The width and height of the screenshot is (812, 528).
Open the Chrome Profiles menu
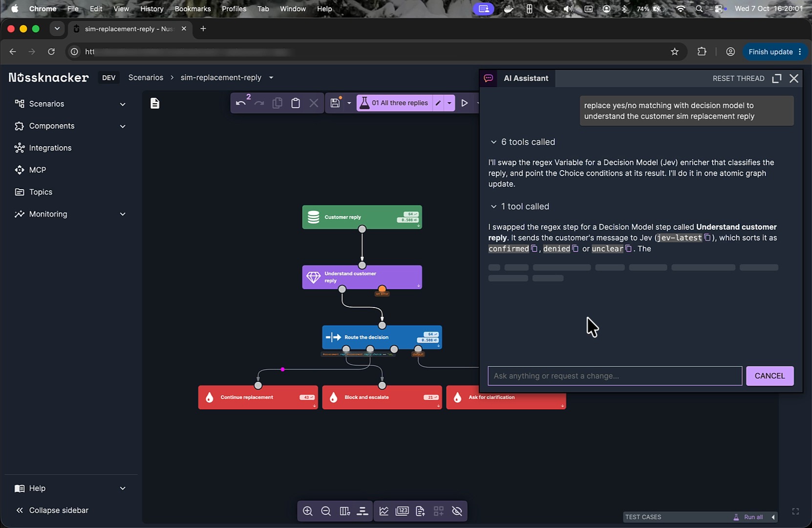point(234,9)
